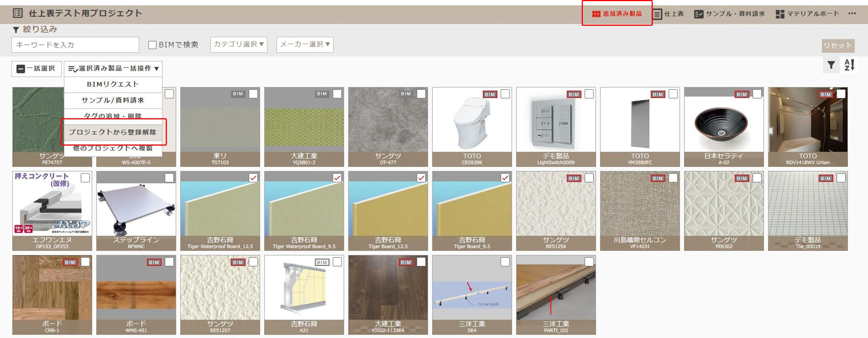Click the BIM badge on デモ製品 Tile_00015
This screenshot has height=338, width=868.
pos(825,178)
